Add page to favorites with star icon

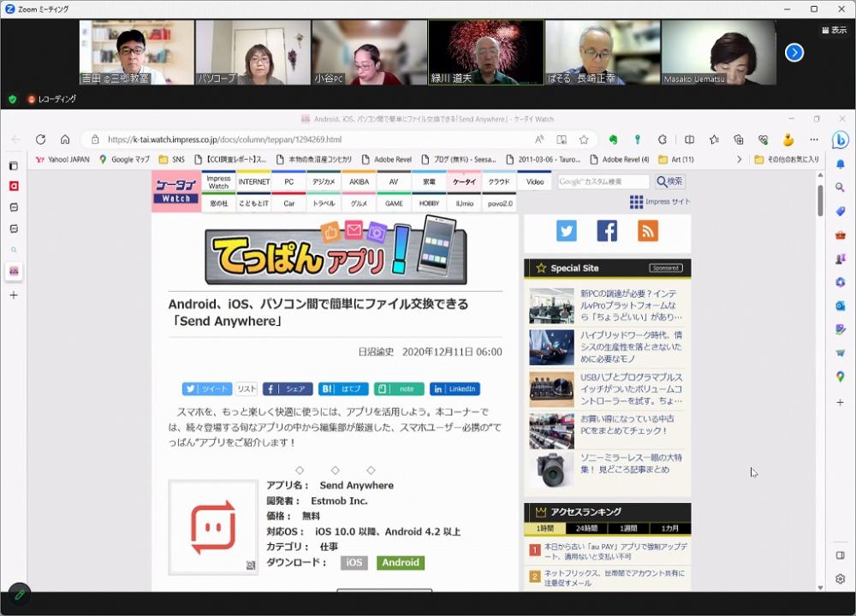[x=584, y=139]
